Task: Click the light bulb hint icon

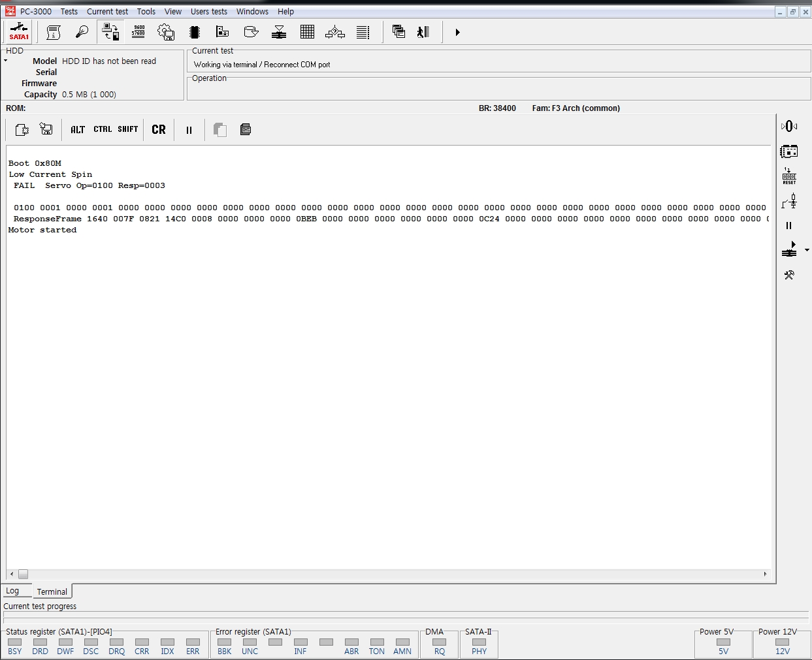Action: [x=82, y=32]
